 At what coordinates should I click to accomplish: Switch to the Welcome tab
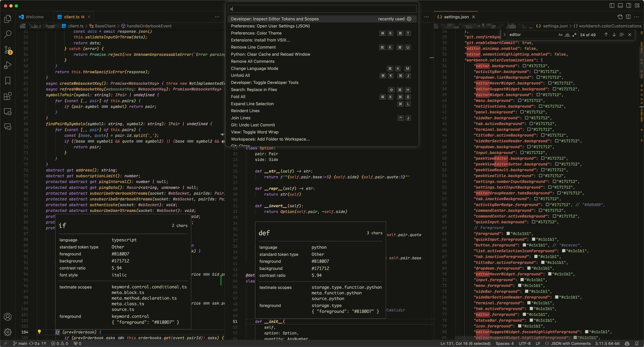coord(34,17)
